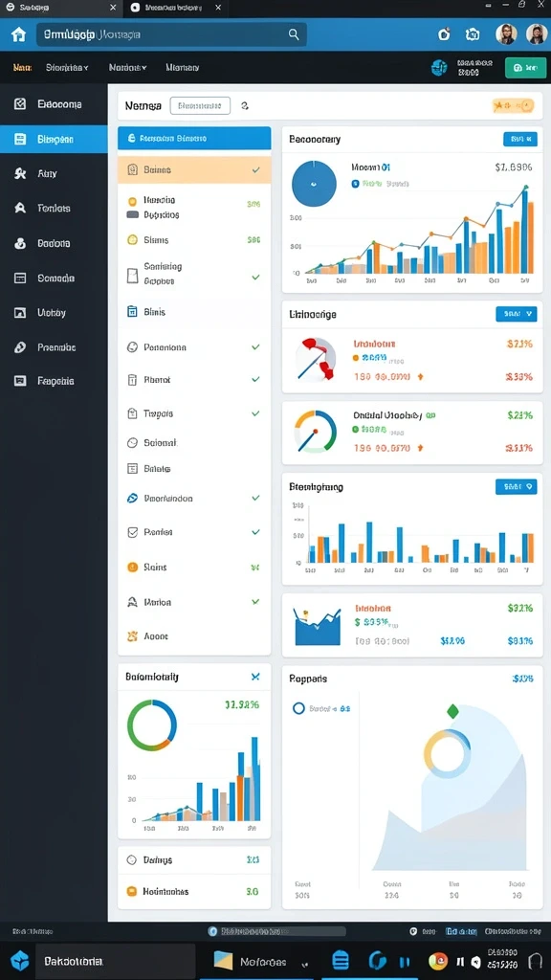Open the blue dropdown button in Lhinoorige card

(516, 314)
